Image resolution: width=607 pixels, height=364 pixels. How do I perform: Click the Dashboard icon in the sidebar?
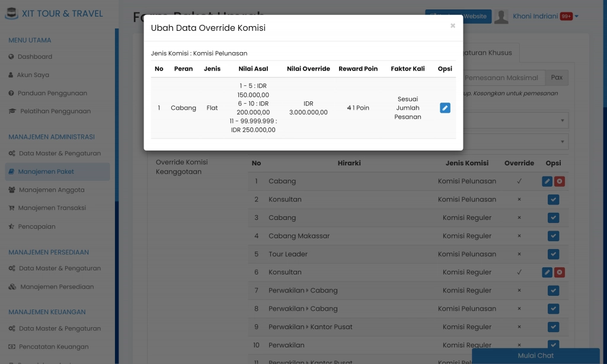click(x=11, y=57)
